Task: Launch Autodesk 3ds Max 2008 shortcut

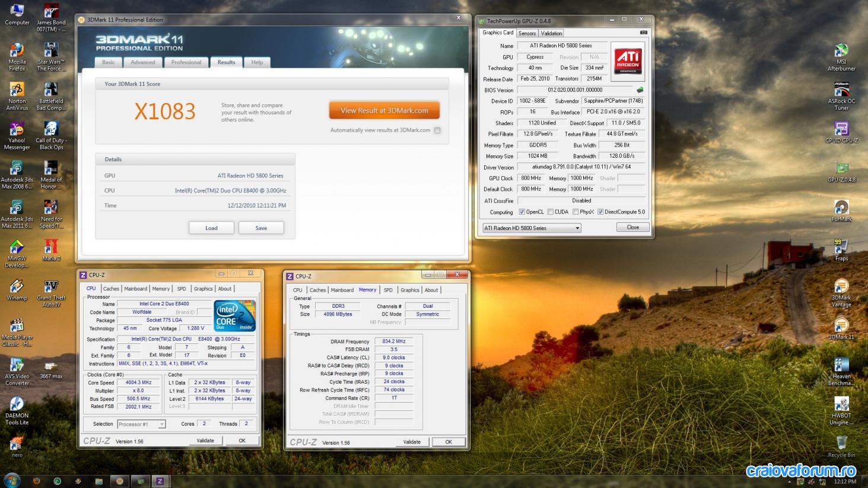Action: pyautogui.click(x=17, y=175)
